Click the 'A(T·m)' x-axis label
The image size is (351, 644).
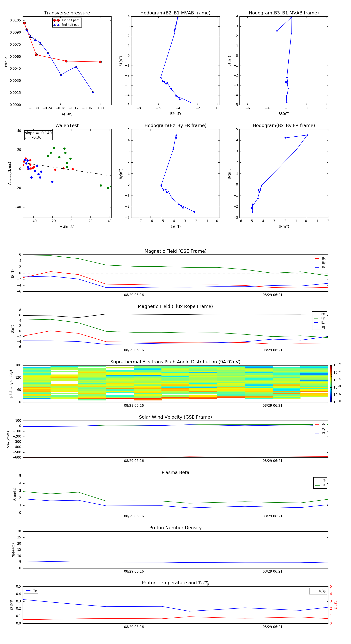click(x=67, y=114)
